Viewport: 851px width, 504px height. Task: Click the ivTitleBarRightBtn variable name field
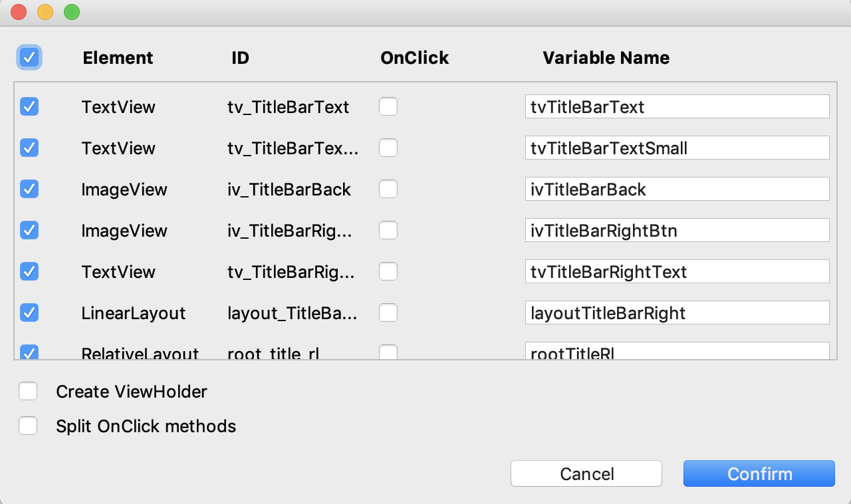677,230
